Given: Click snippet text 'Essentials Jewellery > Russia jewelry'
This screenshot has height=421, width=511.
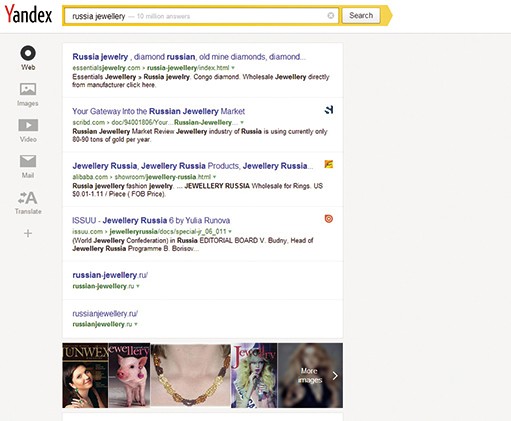Looking at the screenshot, I should point(131,77).
